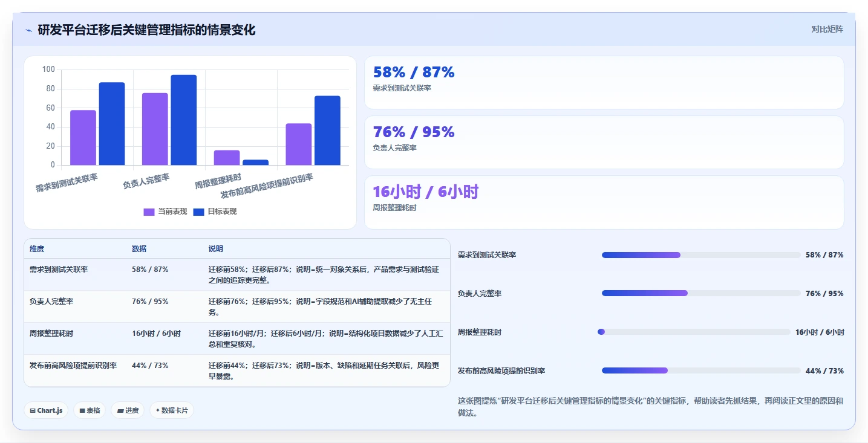Click the 发布前高风险项提前识别率 progress bar

(x=701, y=370)
